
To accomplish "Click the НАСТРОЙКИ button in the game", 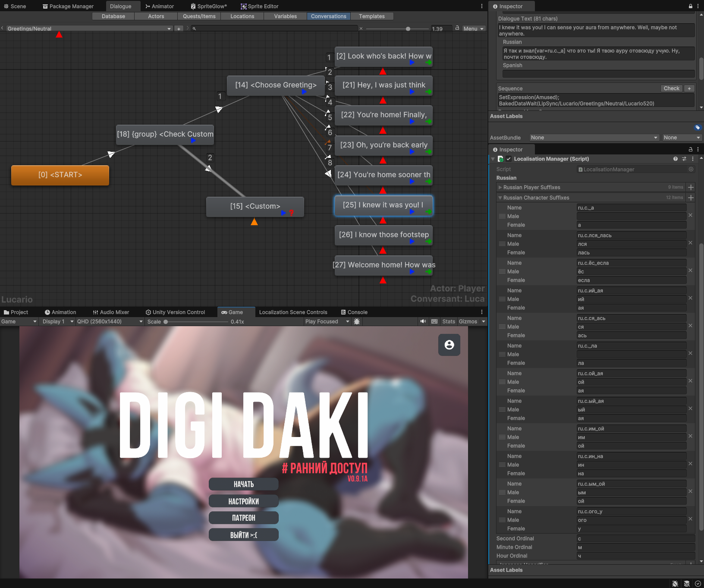I will click(x=244, y=501).
